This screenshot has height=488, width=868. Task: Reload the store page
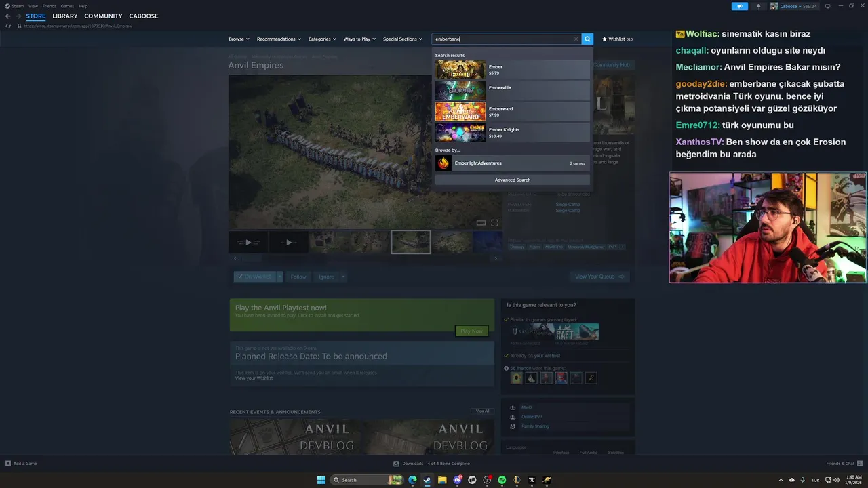8,26
